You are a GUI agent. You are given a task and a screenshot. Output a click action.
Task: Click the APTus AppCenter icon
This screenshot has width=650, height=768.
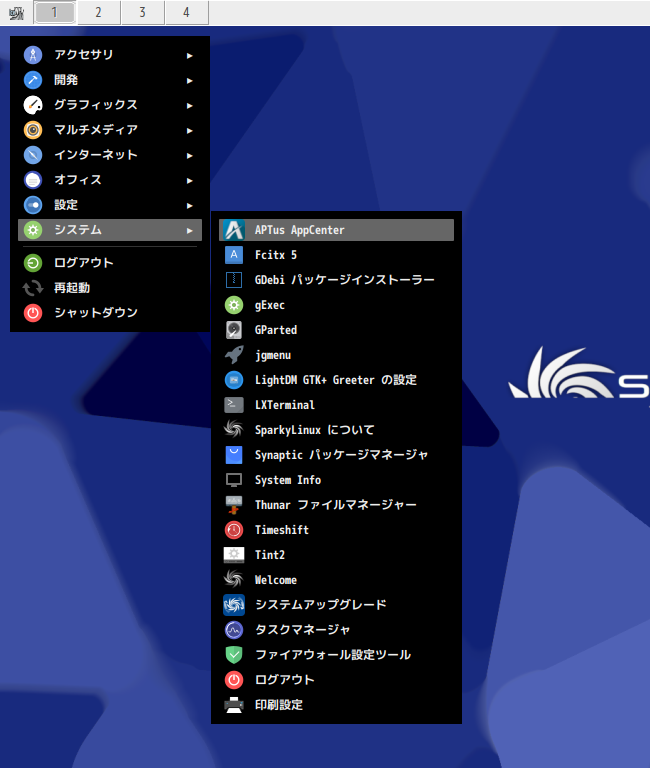click(x=234, y=230)
